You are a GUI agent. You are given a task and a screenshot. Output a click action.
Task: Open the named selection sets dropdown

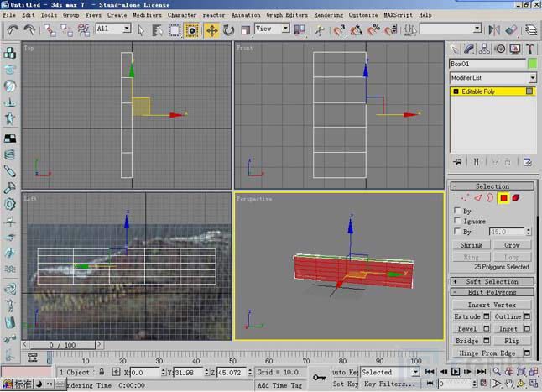point(451,29)
